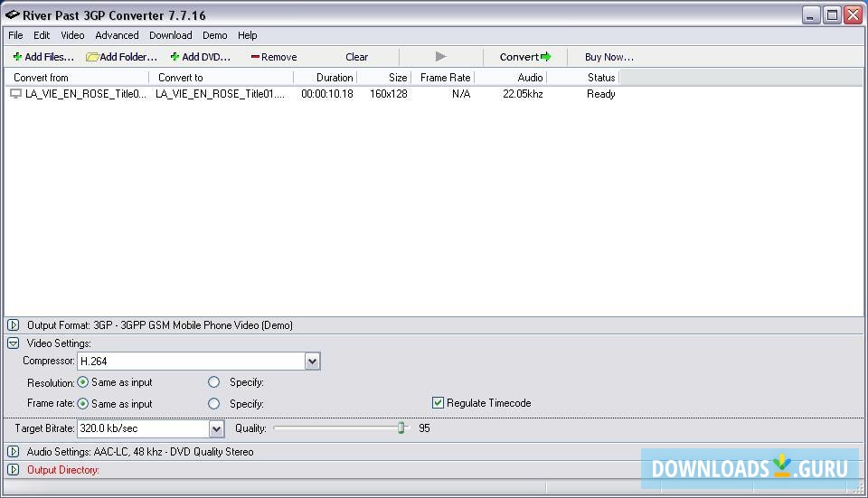Click the Ready status cell

tap(600, 94)
